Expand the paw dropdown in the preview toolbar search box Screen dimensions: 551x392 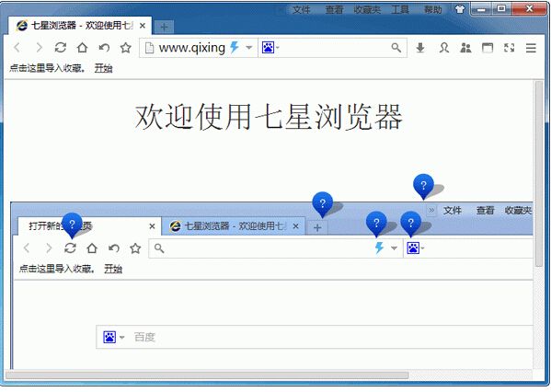pyautogui.click(x=423, y=248)
